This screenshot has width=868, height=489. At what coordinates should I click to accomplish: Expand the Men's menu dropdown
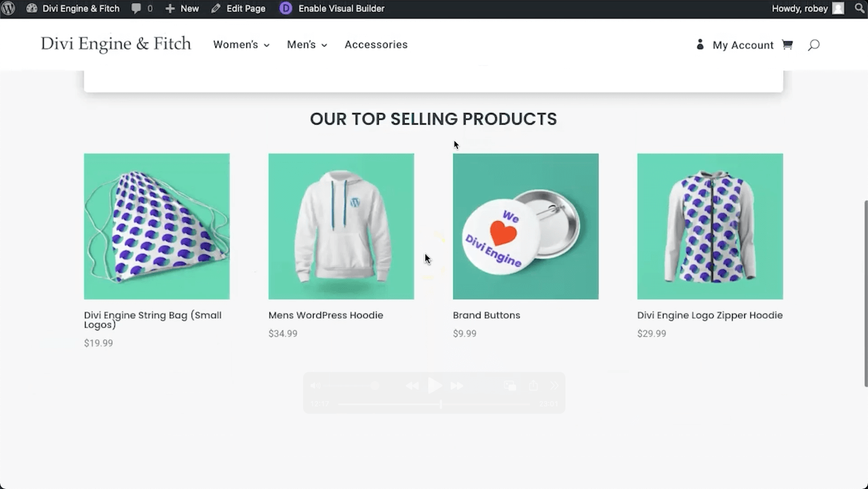307,45
